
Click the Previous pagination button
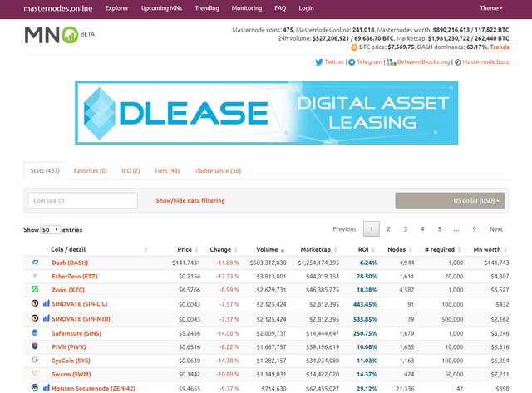344,229
